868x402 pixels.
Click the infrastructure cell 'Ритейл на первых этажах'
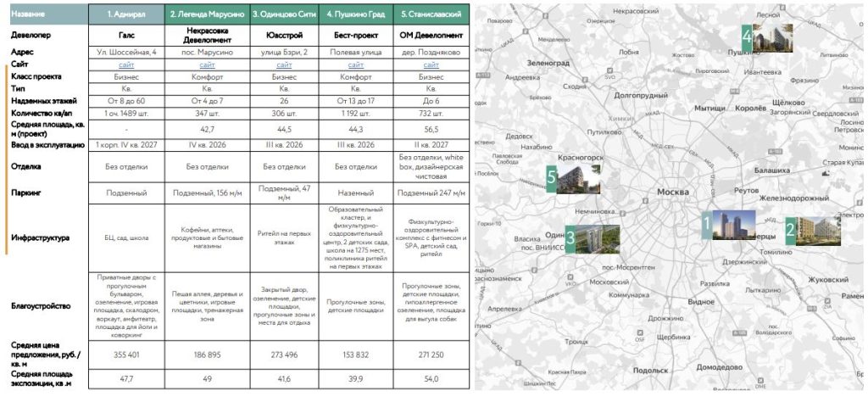click(284, 238)
